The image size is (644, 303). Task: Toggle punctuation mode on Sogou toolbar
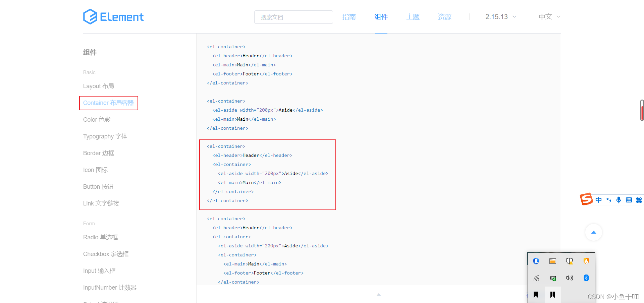pos(609,200)
